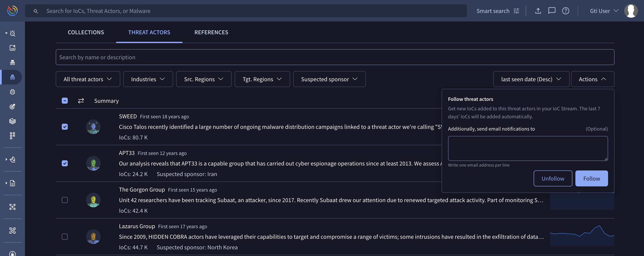644x256 pixels.
Task: Open the APT33 threat actor name
Action: point(126,153)
